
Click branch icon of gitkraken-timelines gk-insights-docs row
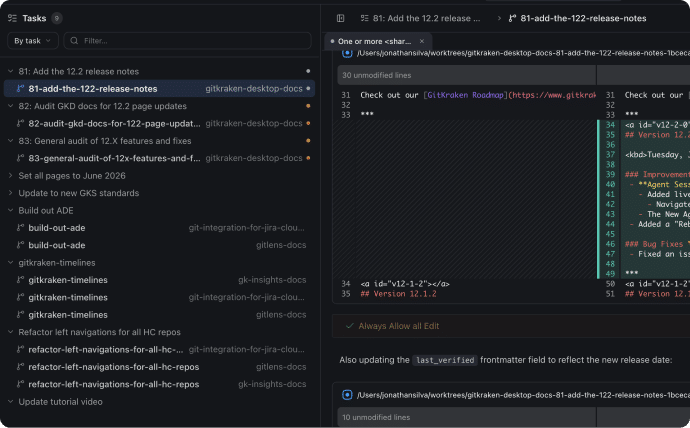click(x=20, y=280)
